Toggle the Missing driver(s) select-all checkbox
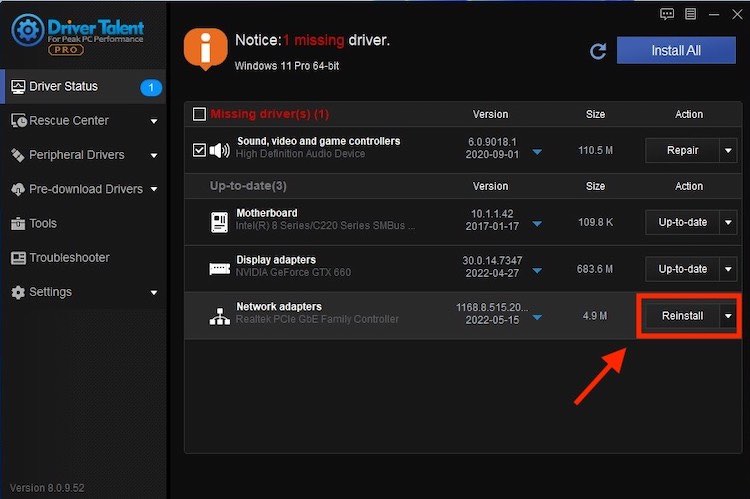Viewport: 750px width, 499px height. (199, 114)
